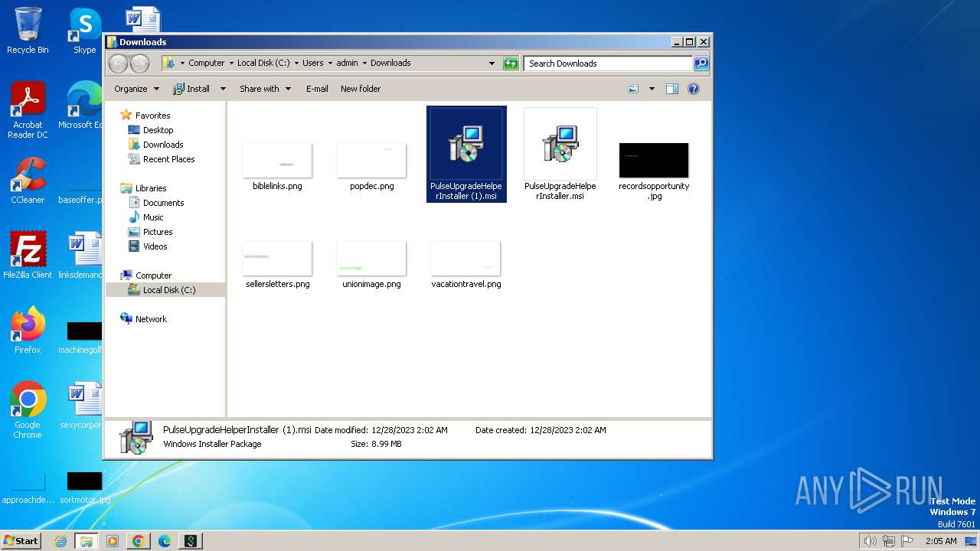Change the view with the views icon
This screenshot has width=980, height=551.
[x=633, y=89]
